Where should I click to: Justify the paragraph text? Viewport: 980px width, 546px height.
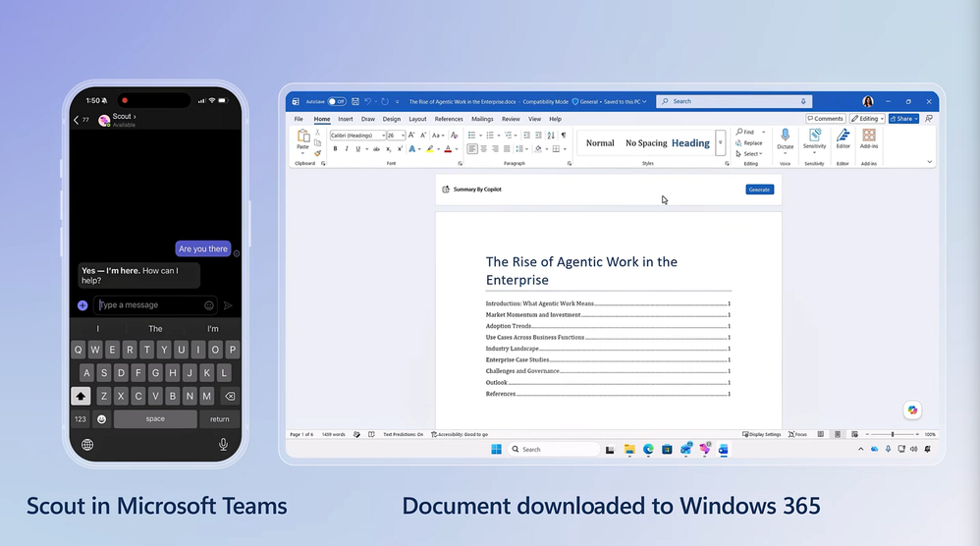[507, 148]
